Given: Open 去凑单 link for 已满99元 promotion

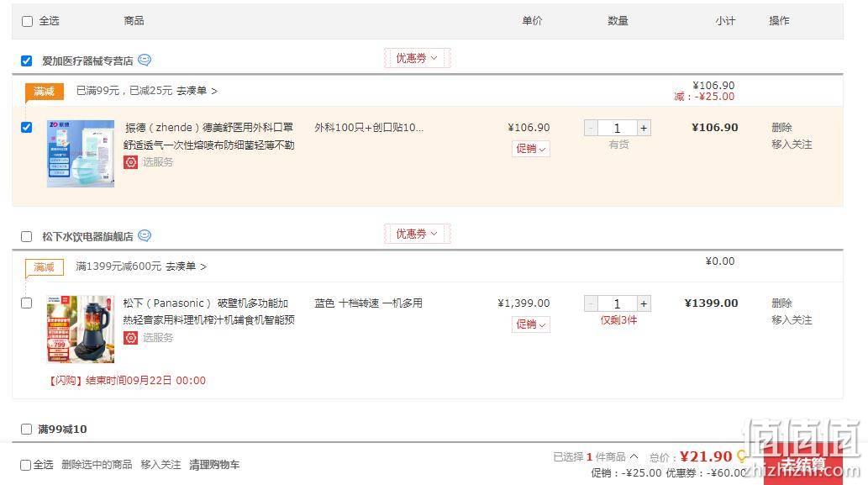Looking at the screenshot, I should point(197,90).
